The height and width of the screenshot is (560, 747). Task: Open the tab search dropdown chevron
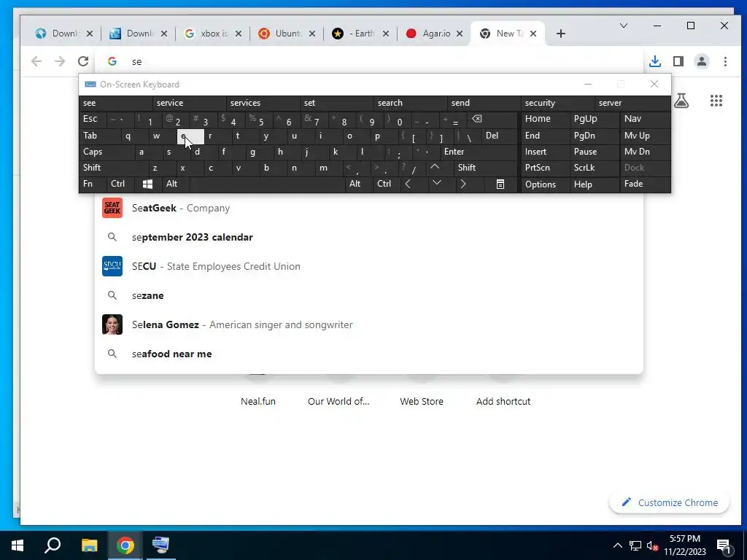624,26
